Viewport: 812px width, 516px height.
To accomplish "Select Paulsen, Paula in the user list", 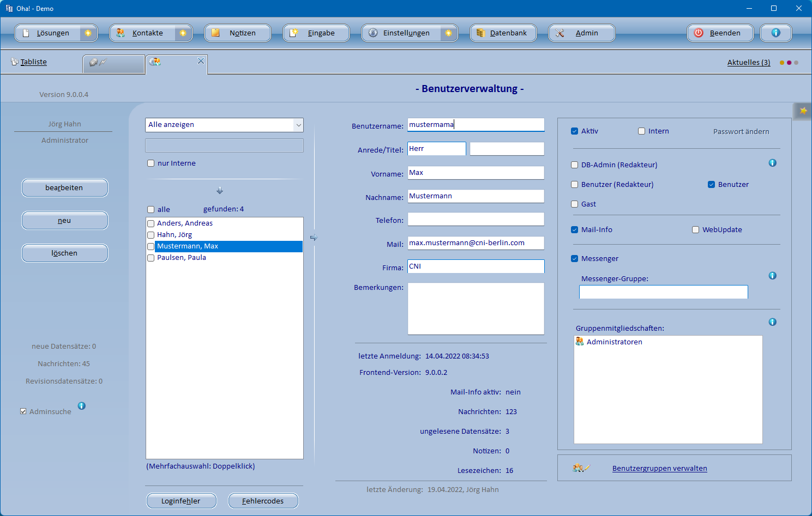I will coord(182,258).
